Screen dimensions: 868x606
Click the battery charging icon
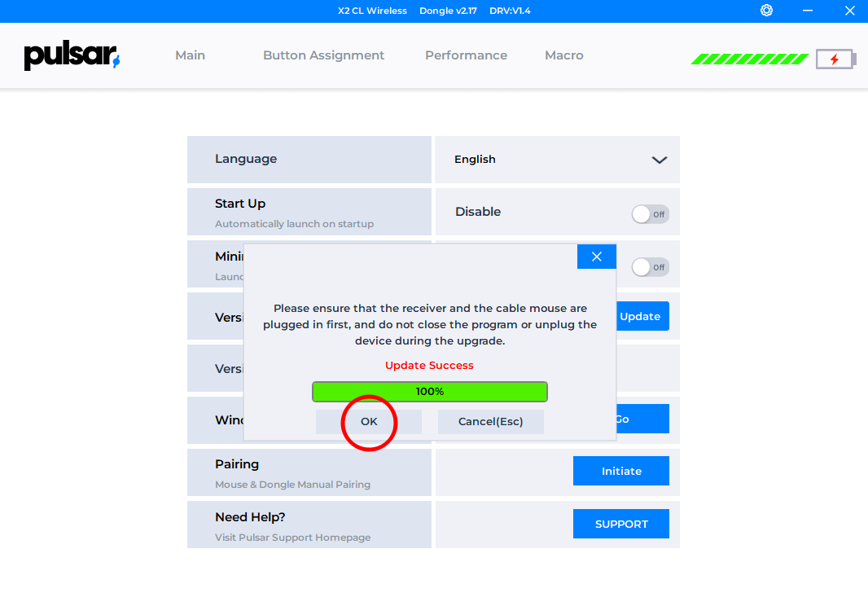coord(836,59)
